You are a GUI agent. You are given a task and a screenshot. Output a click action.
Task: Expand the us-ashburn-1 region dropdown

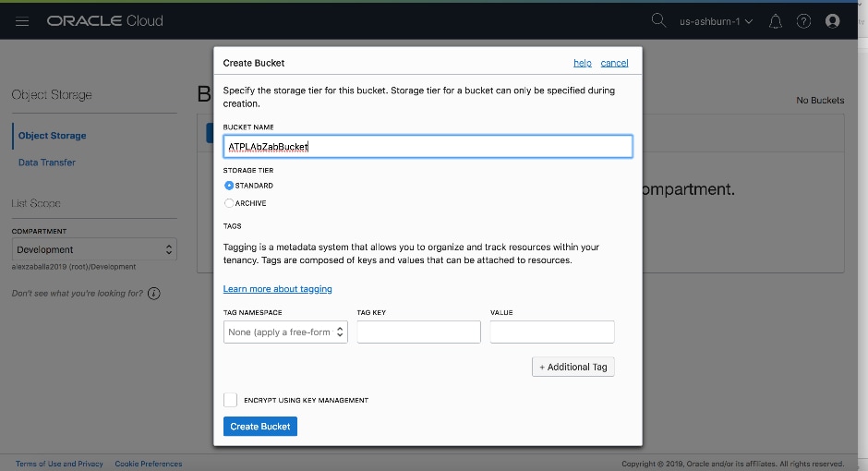tap(716, 21)
